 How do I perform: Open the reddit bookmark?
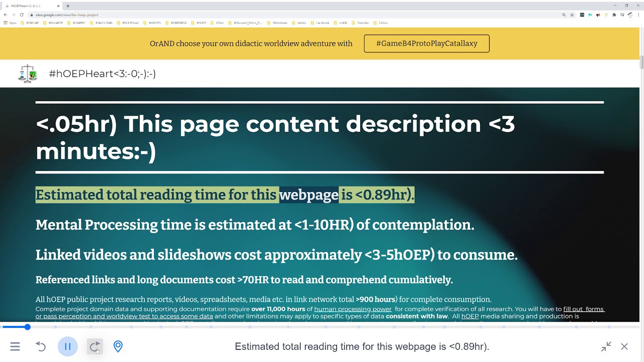pos(340,23)
